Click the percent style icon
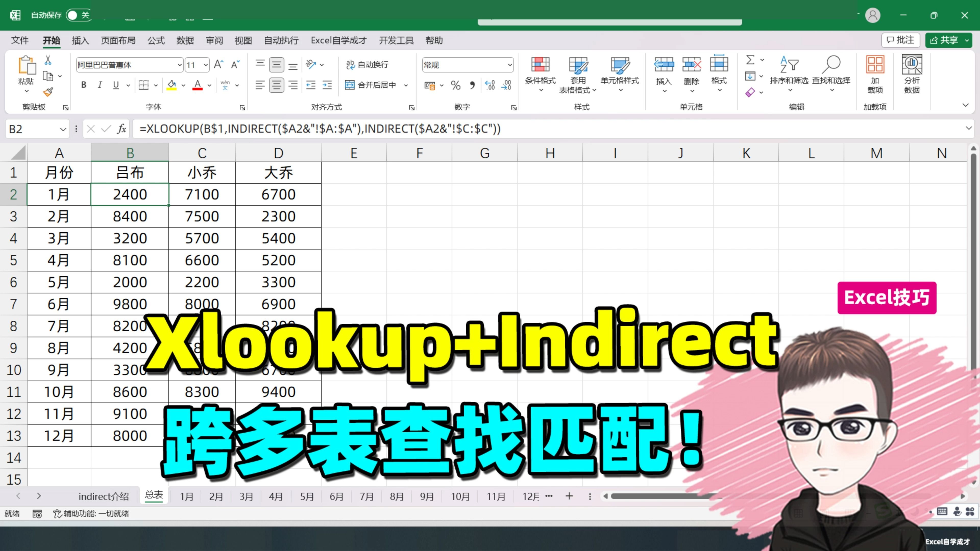The image size is (980, 551). click(455, 85)
